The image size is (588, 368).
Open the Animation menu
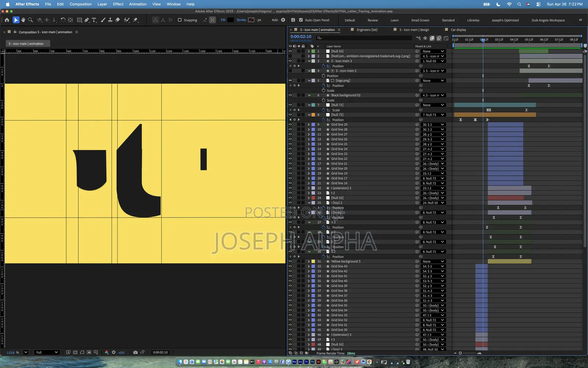(x=138, y=4)
